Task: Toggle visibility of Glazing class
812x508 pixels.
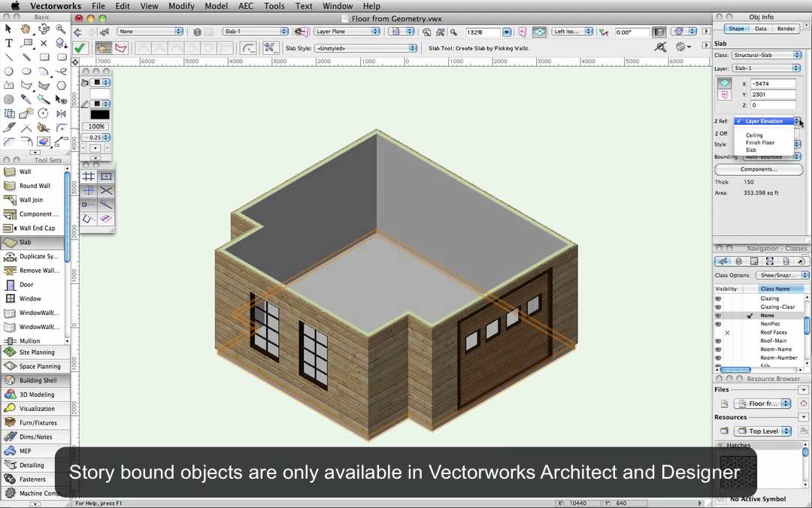Action: tap(718, 298)
